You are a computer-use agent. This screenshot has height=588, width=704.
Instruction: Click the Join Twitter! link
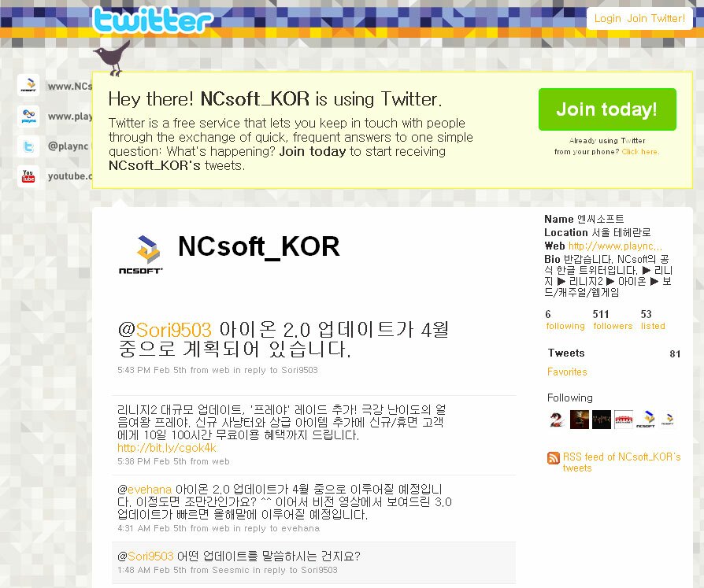pyautogui.click(x=656, y=18)
